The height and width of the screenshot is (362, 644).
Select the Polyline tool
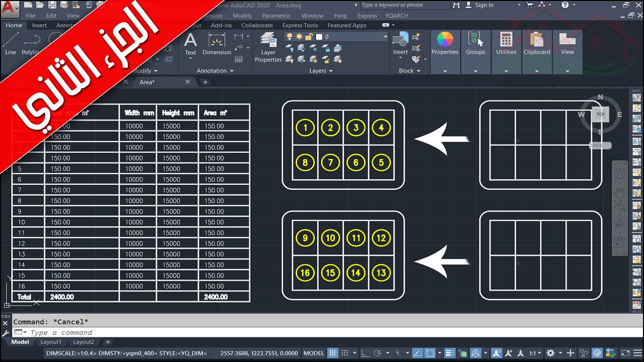pos(31,44)
